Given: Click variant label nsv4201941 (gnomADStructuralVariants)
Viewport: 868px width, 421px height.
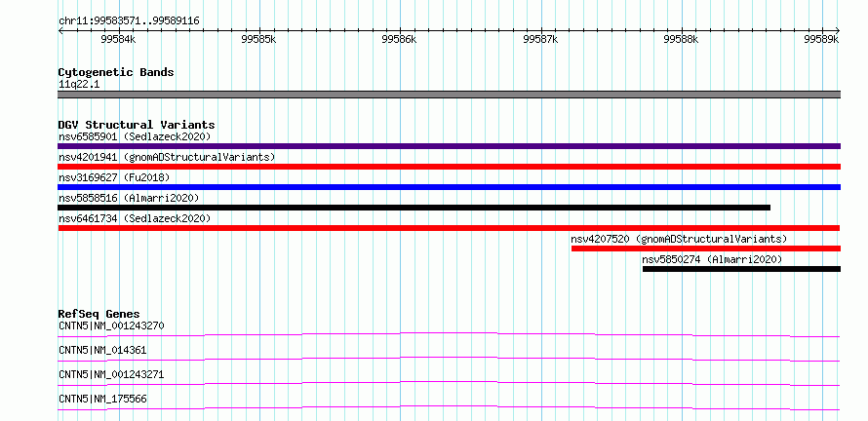Looking at the screenshot, I should point(167,157).
